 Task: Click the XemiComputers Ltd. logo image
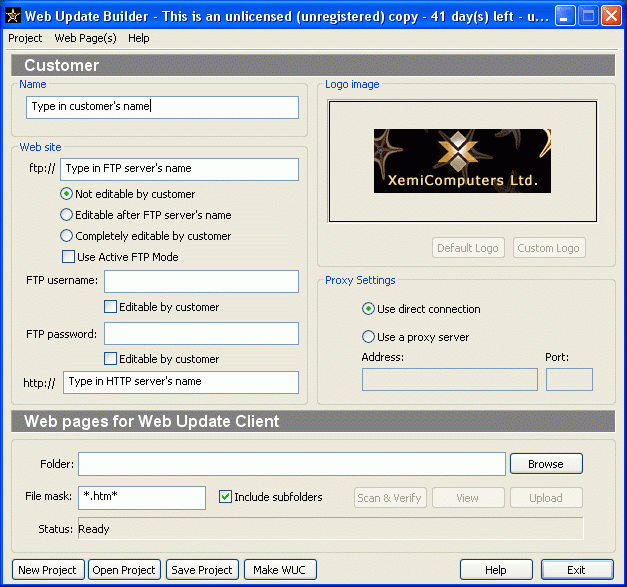[x=462, y=161]
